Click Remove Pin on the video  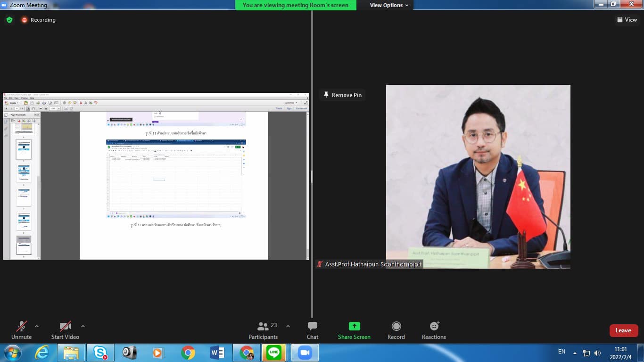pos(342,95)
